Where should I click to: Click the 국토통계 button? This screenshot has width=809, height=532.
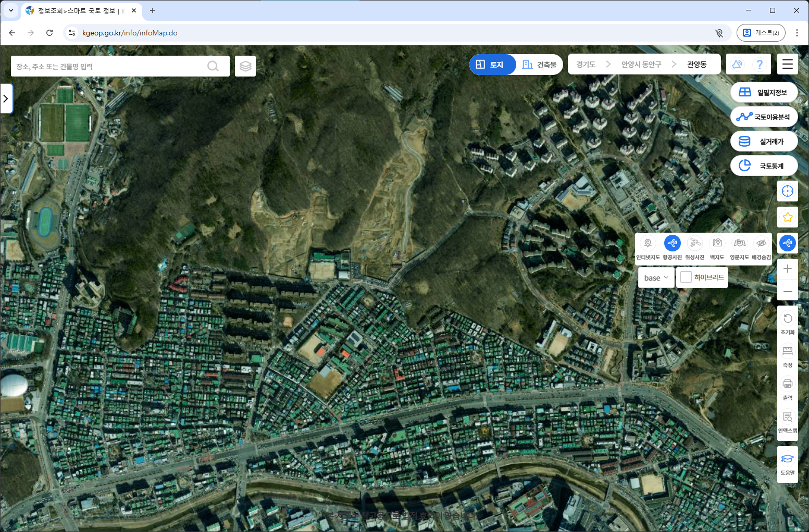pyautogui.click(x=764, y=166)
